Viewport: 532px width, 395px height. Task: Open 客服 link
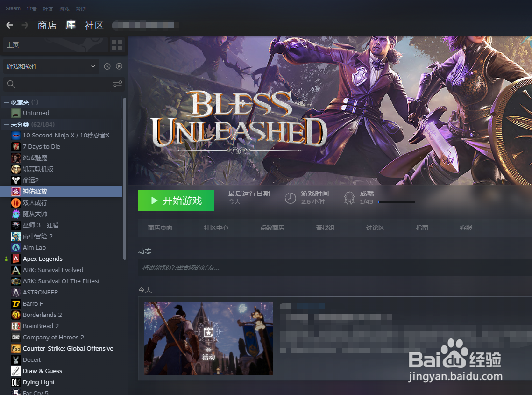point(466,228)
